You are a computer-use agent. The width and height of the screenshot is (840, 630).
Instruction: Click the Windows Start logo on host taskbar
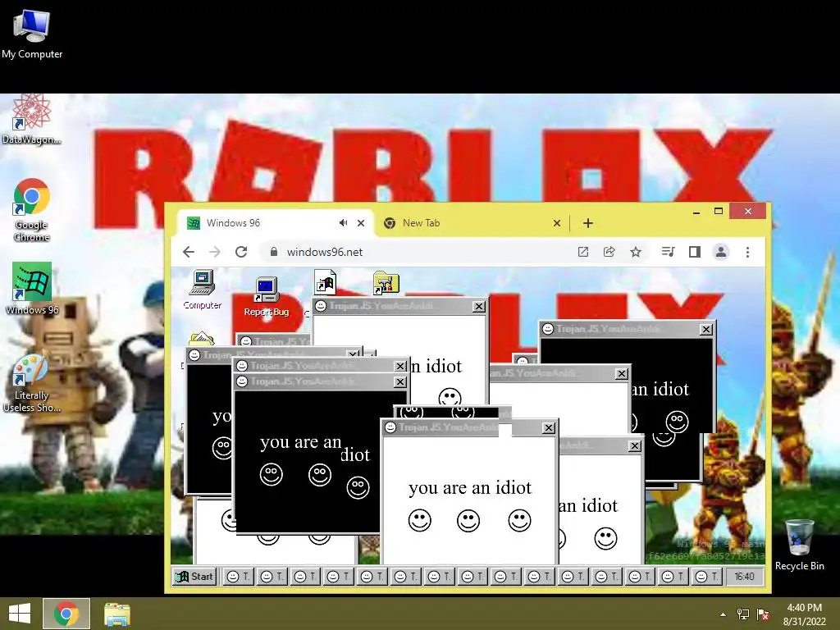(x=20, y=614)
